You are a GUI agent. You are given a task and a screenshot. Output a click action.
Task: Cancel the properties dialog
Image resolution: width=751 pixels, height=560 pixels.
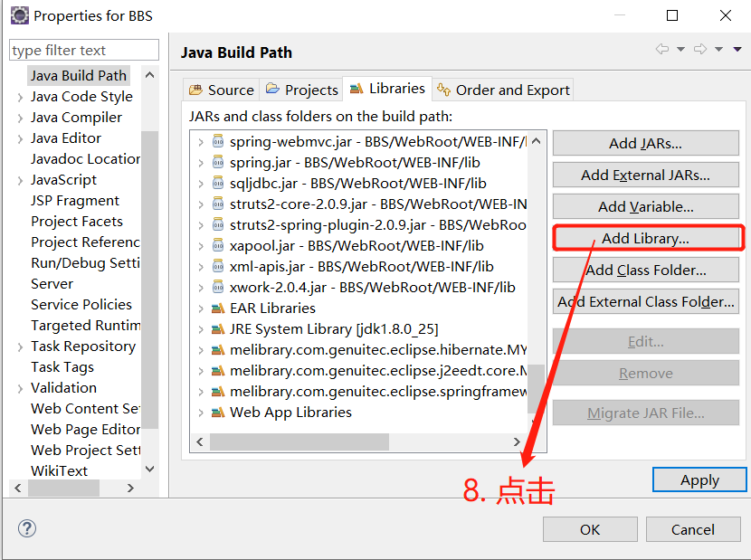coord(693,529)
